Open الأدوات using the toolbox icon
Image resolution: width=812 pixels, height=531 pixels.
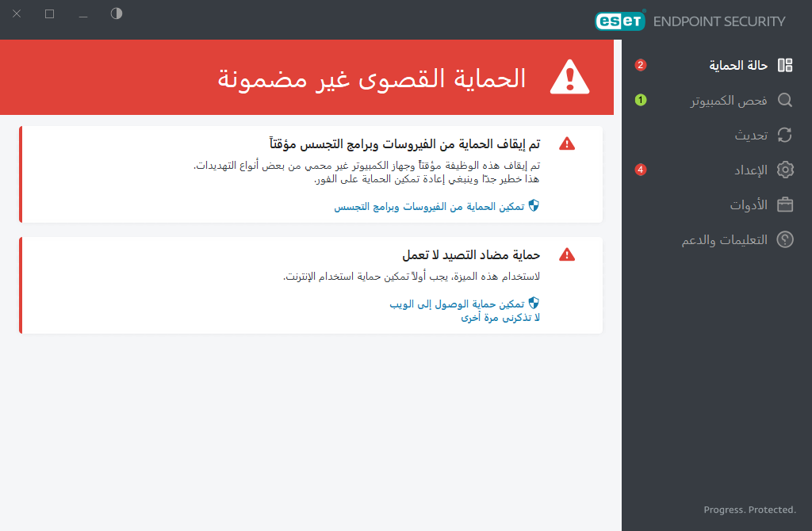[x=785, y=204]
